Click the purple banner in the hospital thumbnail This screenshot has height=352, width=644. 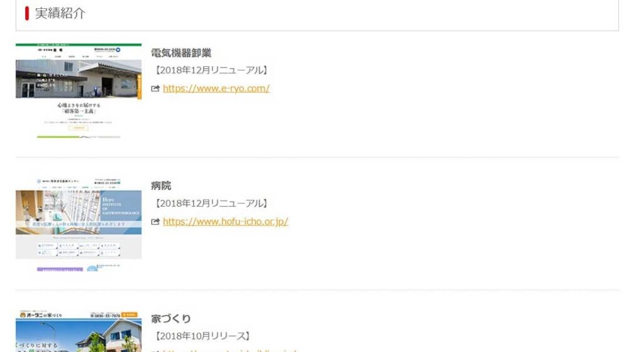pos(60,270)
